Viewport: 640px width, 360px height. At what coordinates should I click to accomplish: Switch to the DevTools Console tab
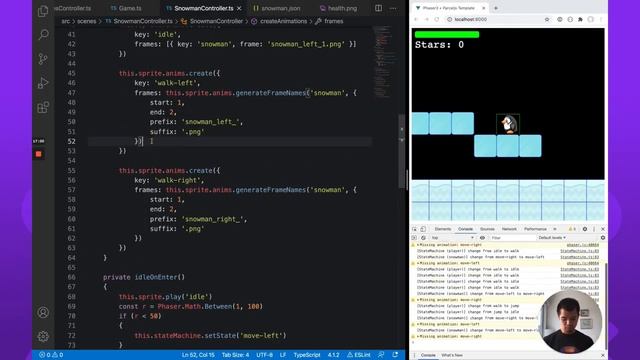465,229
